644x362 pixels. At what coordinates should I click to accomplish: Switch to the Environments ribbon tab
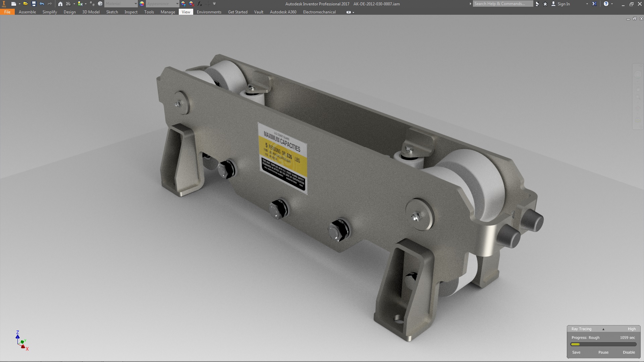click(209, 12)
